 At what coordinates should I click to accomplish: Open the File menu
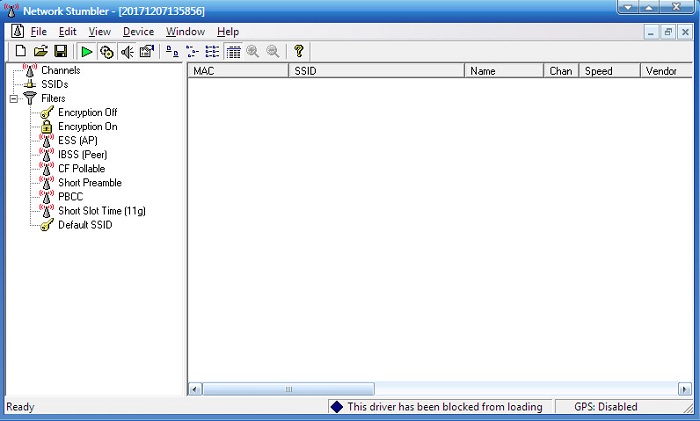coord(38,32)
